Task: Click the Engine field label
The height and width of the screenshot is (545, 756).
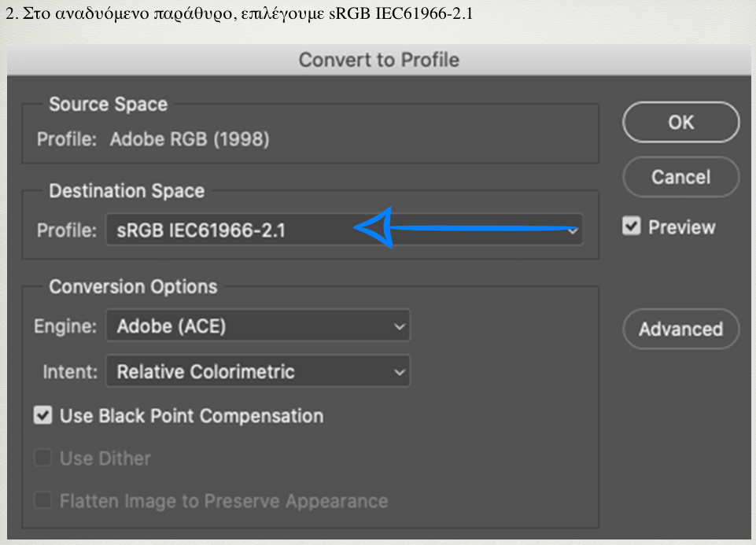Action: click(x=65, y=326)
